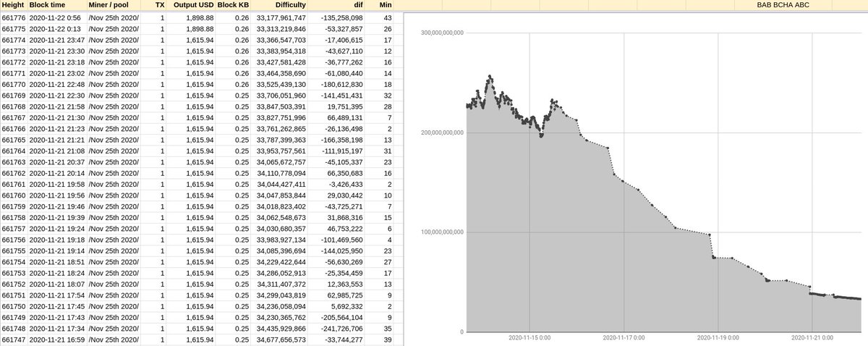Select the Output USD column header

tap(192, 5)
